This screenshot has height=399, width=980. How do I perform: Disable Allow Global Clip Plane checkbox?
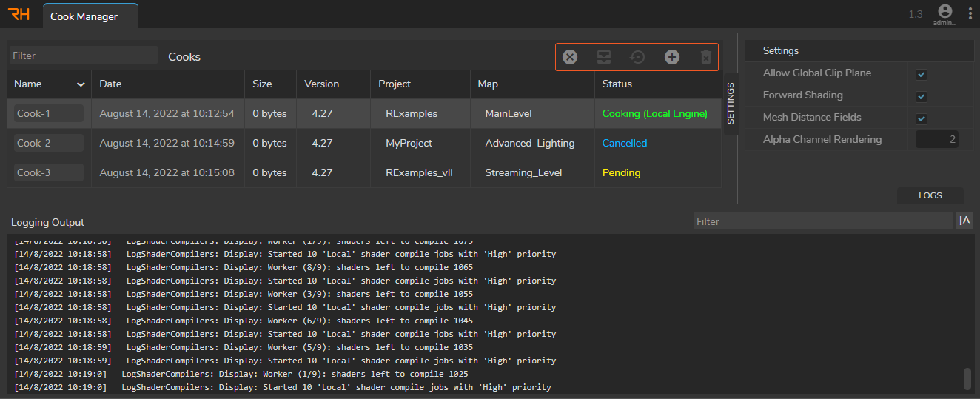pyautogui.click(x=922, y=74)
